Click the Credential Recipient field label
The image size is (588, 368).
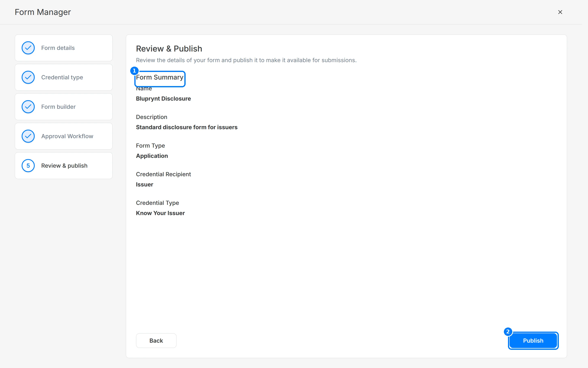click(163, 174)
